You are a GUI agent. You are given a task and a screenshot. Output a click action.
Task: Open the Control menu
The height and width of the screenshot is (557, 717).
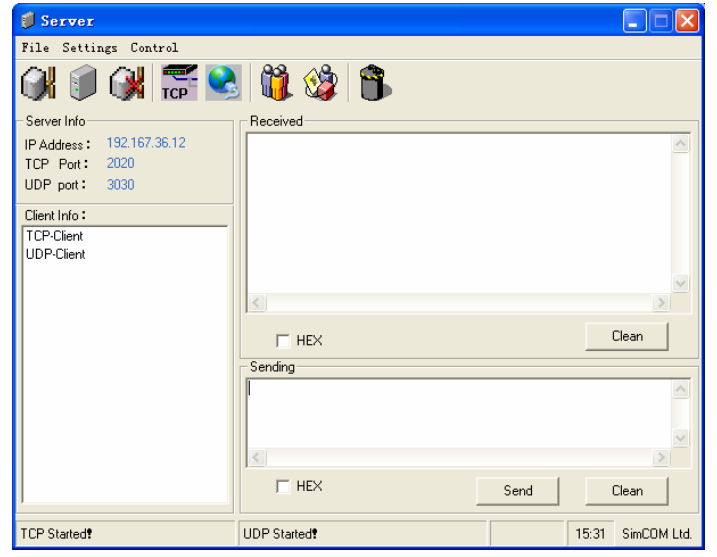pos(154,48)
